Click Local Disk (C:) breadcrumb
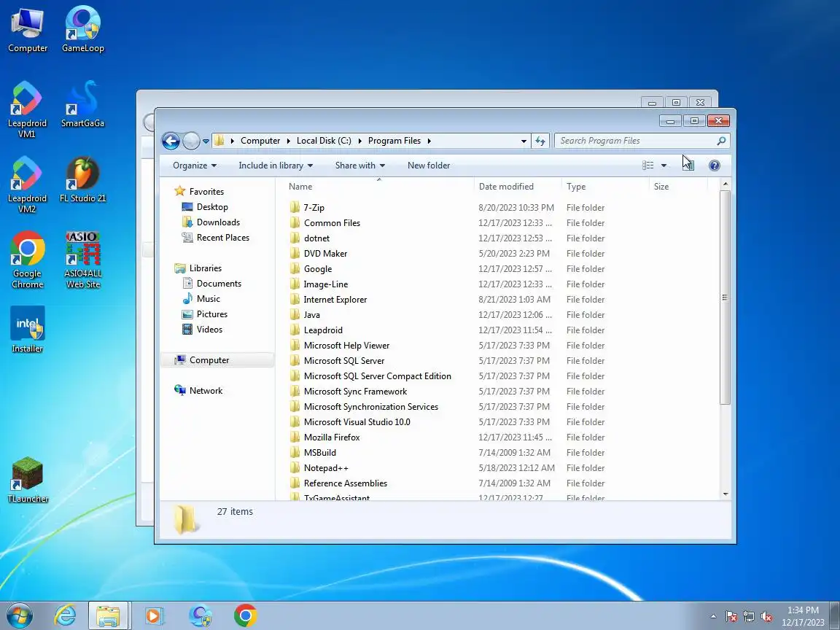The image size is (840, 630). coord(324,141)
